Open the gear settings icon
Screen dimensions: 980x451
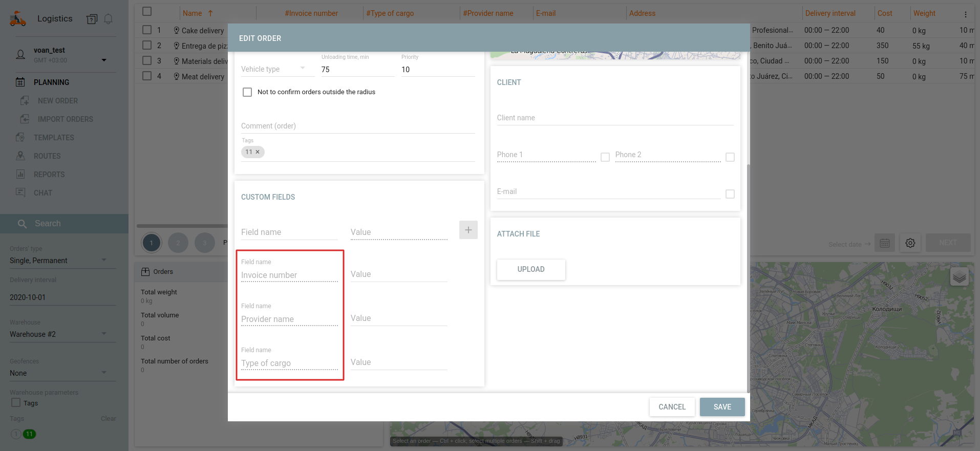(x=910, y=243)
